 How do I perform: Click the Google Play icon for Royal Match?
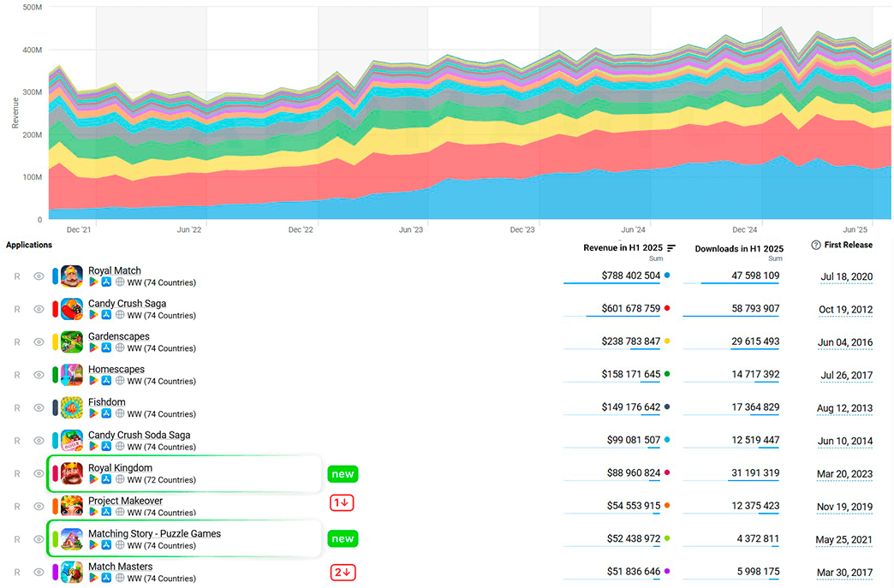93,282
